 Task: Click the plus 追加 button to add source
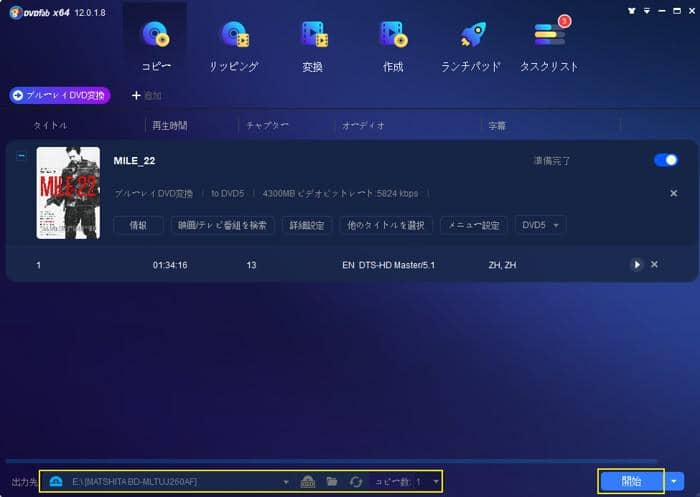pyautogui.click(x=146, y=96)
